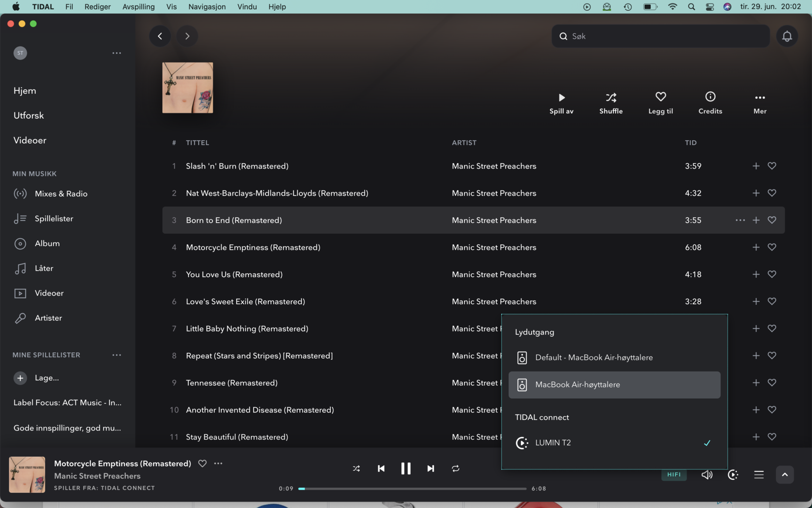Seek within the track progress bar
Viewport: 812px width, 508px height.
pos(412,489)
